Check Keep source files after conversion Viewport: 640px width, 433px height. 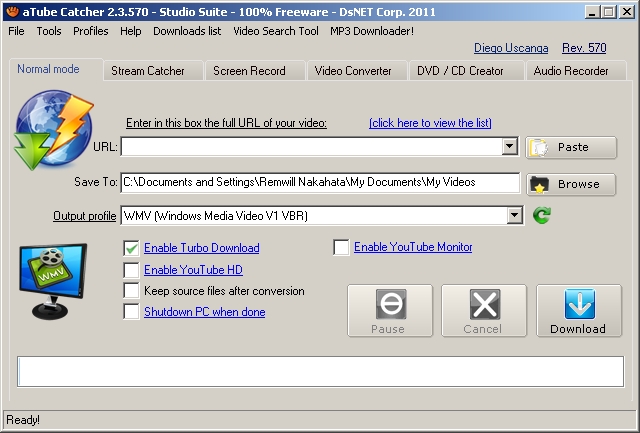pyautogui.click(x=131, y=291)
